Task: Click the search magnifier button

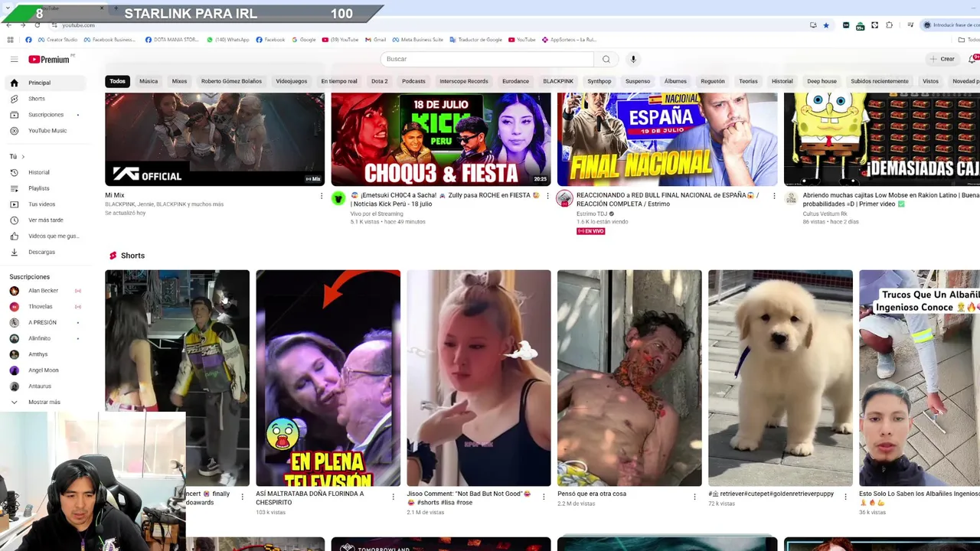Action: [606, 59]
